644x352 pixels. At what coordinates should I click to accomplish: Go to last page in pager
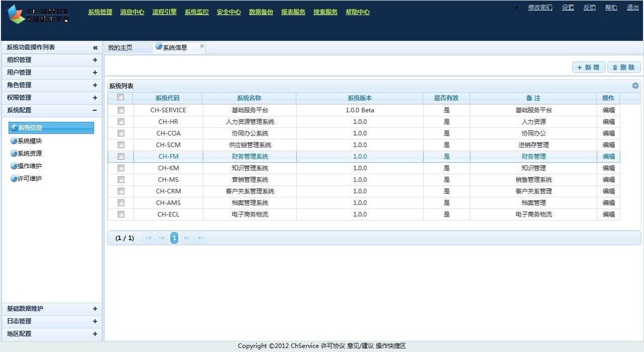(200, 238)
